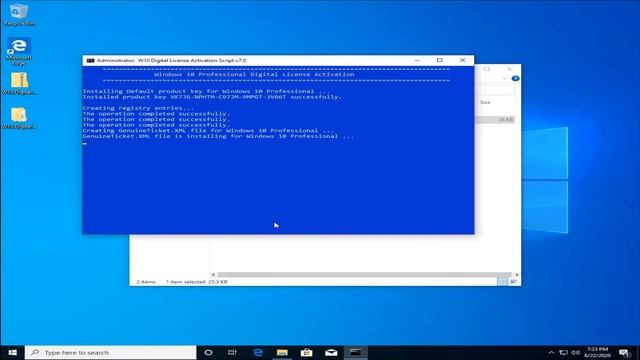Minimize the Activation Script console window
Screen dimensions: 640x360
tap(417, 60)
